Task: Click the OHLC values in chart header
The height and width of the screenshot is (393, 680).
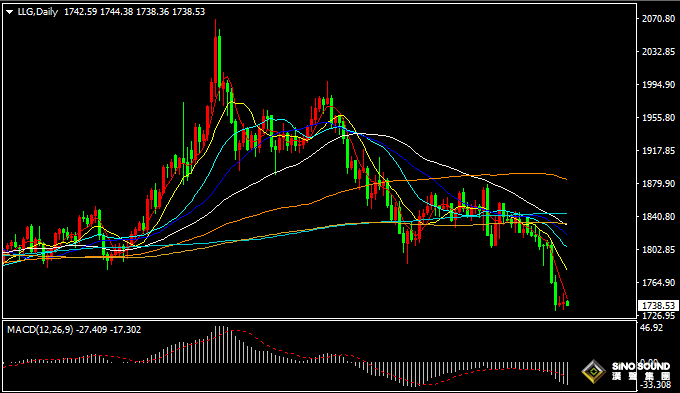Action: (134, 12)
